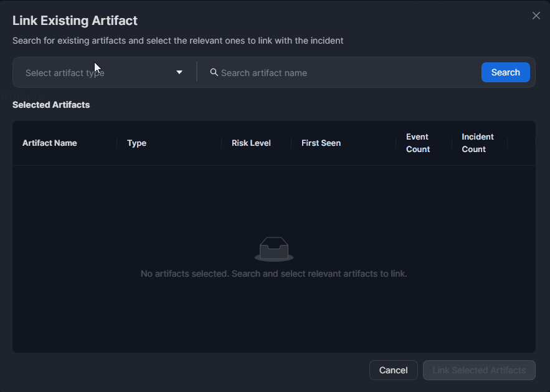550x392 pixels.
Task: Click the Selected Artifacts section label
Action: (x=51, y=105)
